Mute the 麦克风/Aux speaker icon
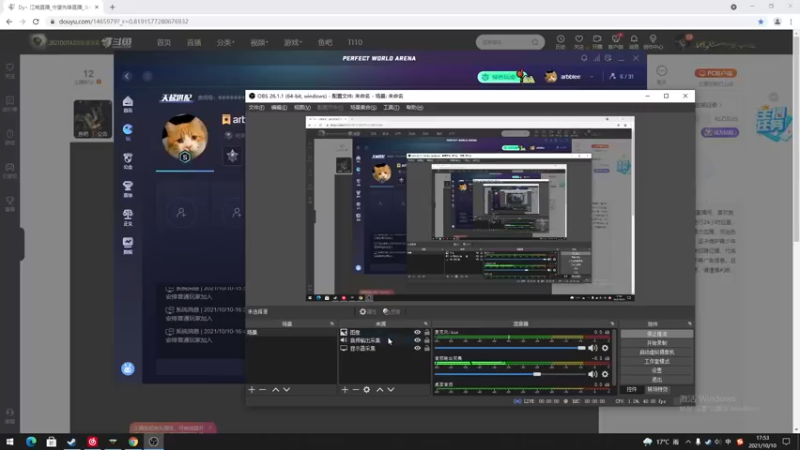The image size is (800, 450). pos(592,348)
